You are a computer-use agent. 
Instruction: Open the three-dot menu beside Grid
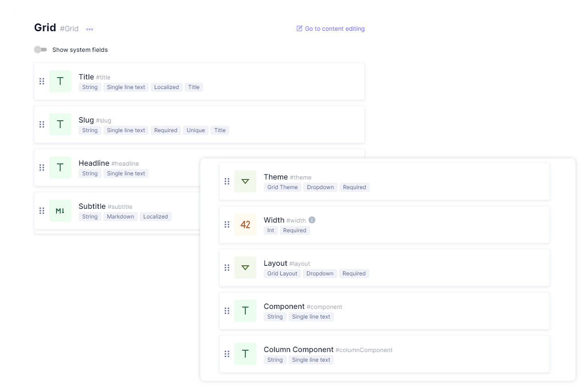tap(90, 29)
